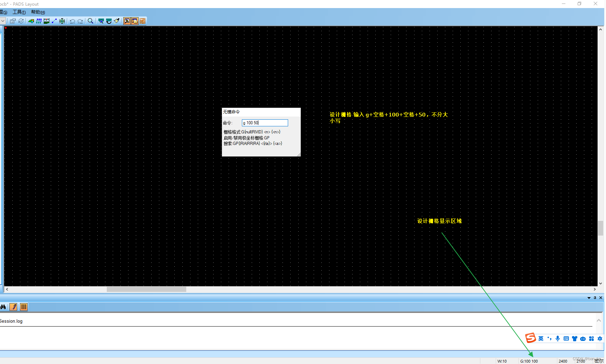This screenshot has height=364, width=606.
Task: Click the Cycle selection toolbar icon
Action: click(21, 21)
